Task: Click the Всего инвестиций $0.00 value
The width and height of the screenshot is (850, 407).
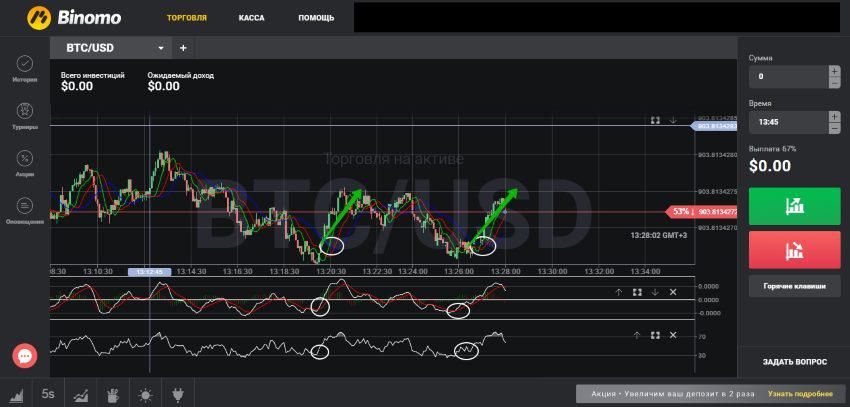Action: click(77, 87)
